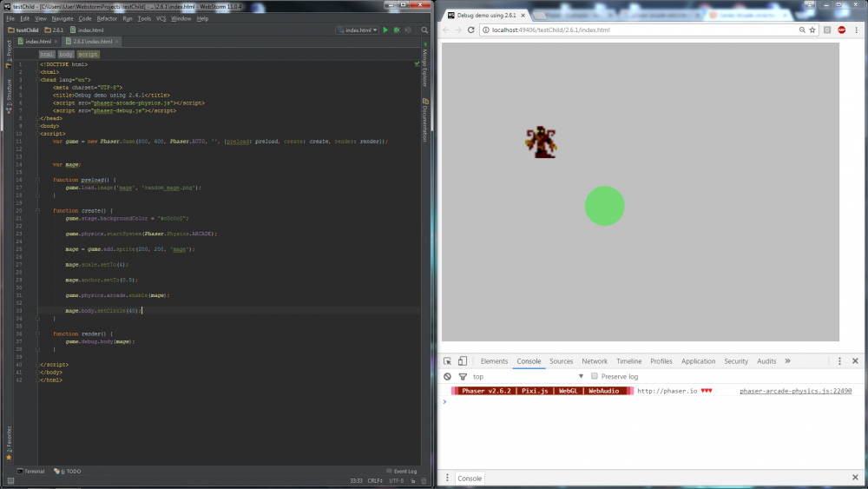
Task: Open the phaser-arcade-physics.js:22490 source link
Action: [795, 391]
